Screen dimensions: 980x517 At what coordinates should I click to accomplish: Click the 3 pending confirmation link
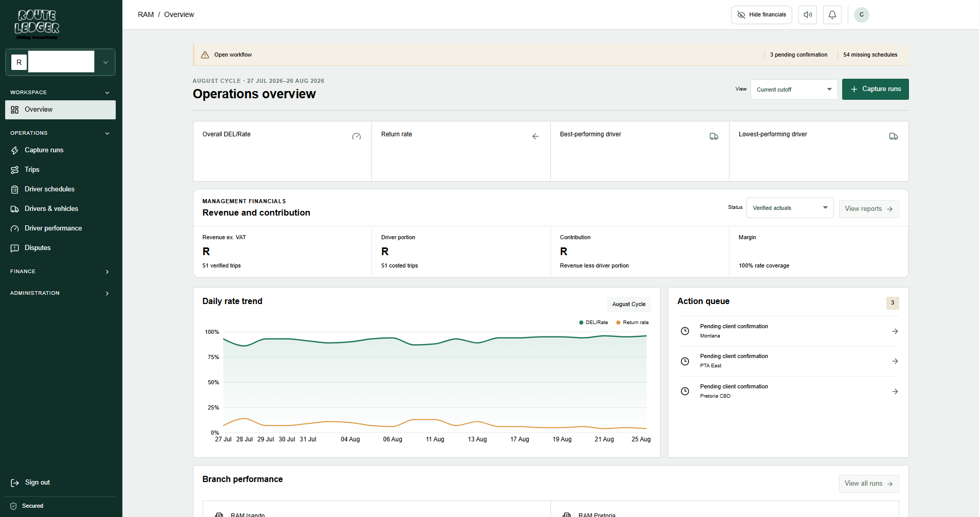point(798,55)
